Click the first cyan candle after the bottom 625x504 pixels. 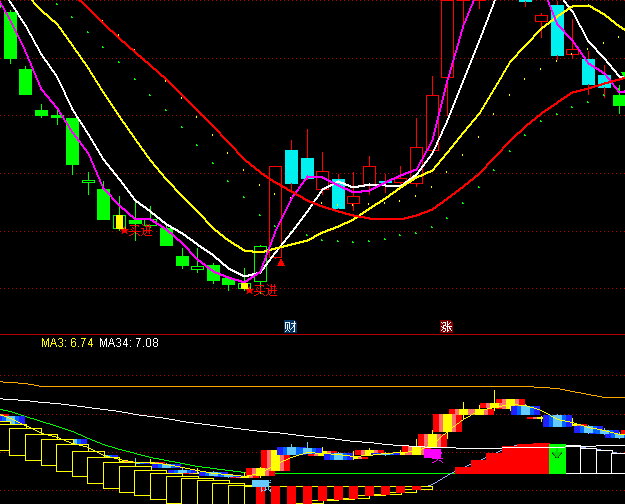pos(291,166)
